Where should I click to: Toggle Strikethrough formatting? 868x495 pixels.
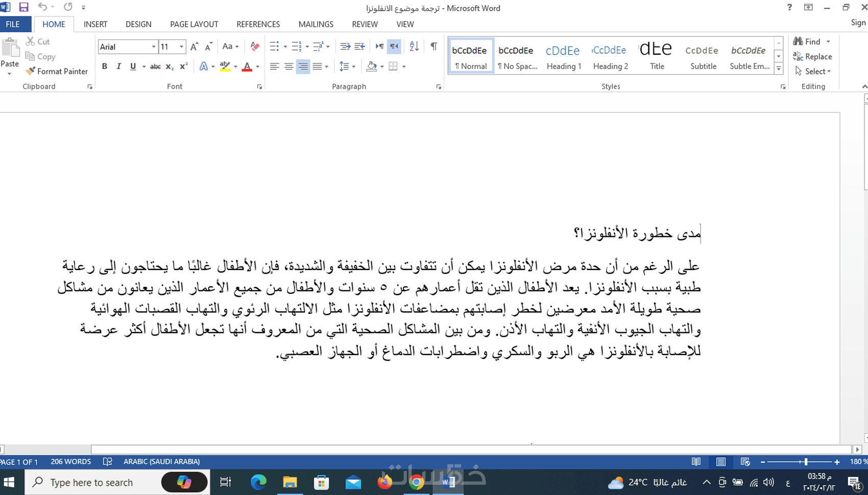pyautogui.click(x=155, y=66)
